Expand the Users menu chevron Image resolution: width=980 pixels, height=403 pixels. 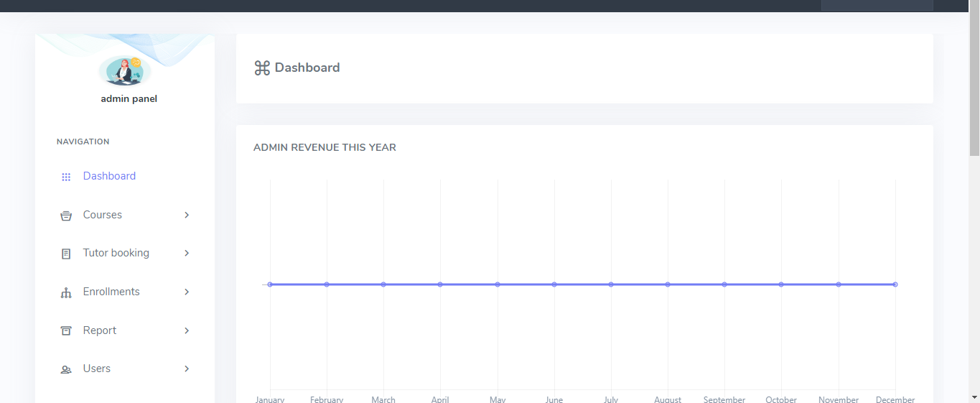187,369
